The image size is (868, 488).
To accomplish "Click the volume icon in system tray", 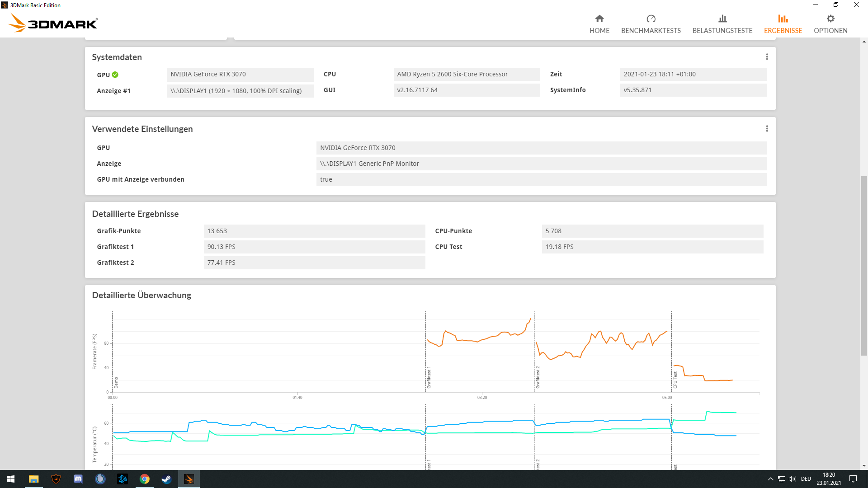I will pos(792,479).
